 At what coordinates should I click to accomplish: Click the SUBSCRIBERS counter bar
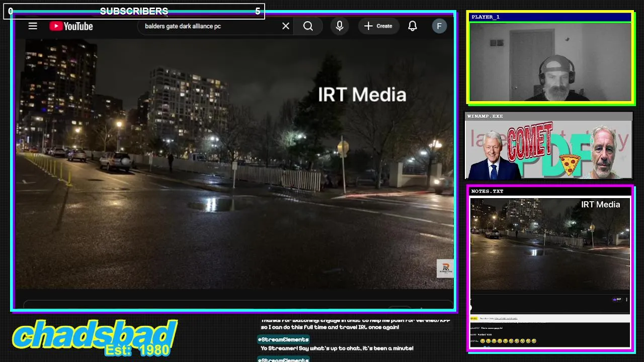click(x=134, y=11)
